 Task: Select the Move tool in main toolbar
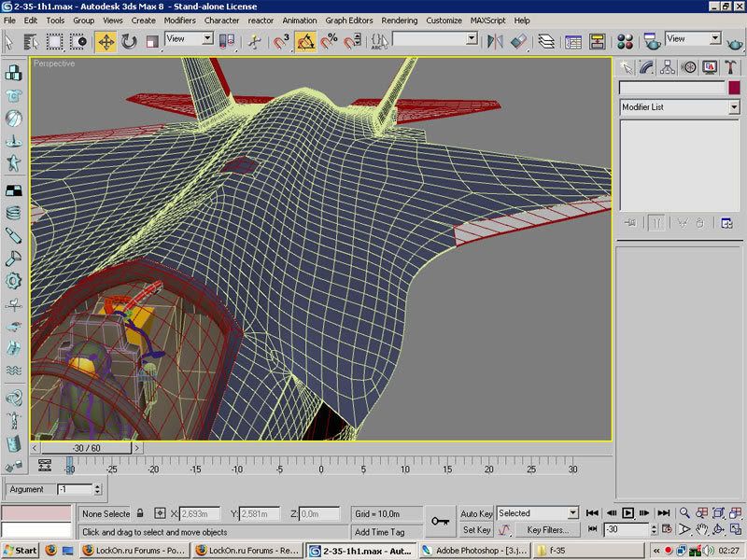click(106, 41)
